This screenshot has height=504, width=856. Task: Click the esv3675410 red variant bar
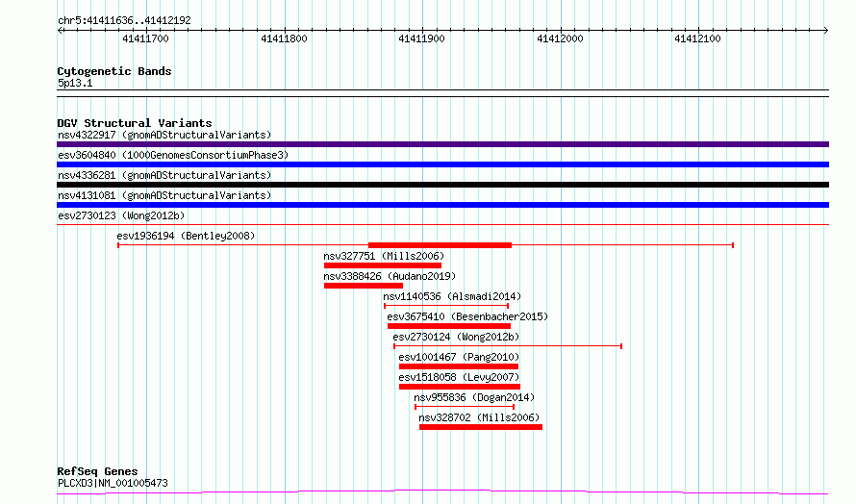pos(449,326)
